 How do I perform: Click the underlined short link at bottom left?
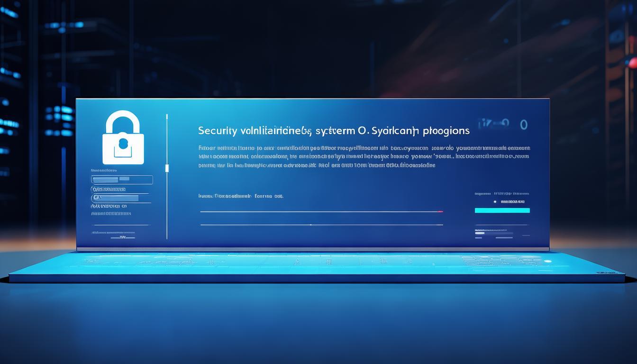point(122,237)
